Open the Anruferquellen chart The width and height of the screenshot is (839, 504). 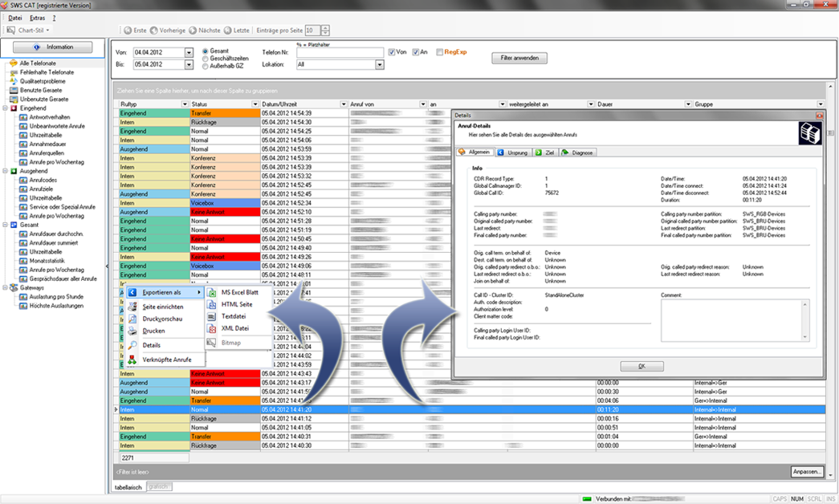tap(47, 153)
